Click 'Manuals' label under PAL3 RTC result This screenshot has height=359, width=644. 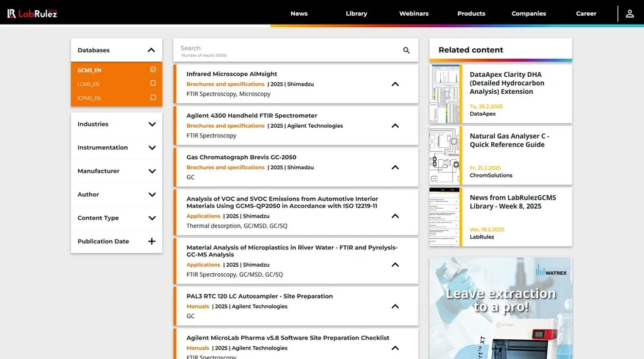[198, 307]
